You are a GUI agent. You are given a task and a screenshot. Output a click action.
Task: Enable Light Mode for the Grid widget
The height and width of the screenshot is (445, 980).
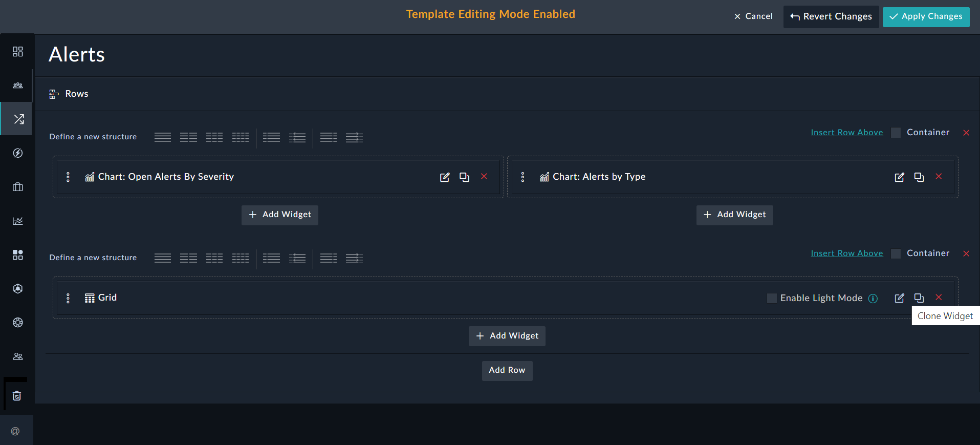[x=772, y=298]
